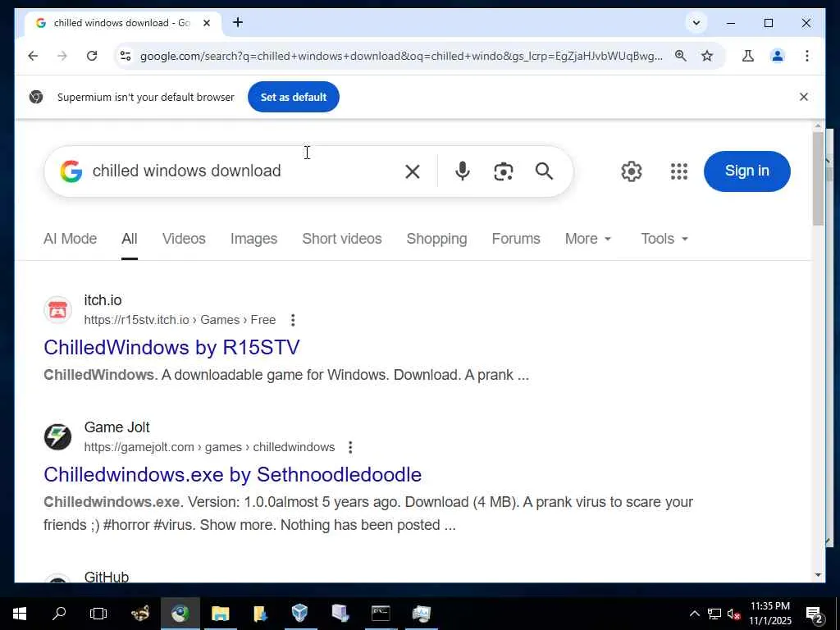Open the browser profile icon
This screenshot has height=630, width=840.
[x=778, y=56]
